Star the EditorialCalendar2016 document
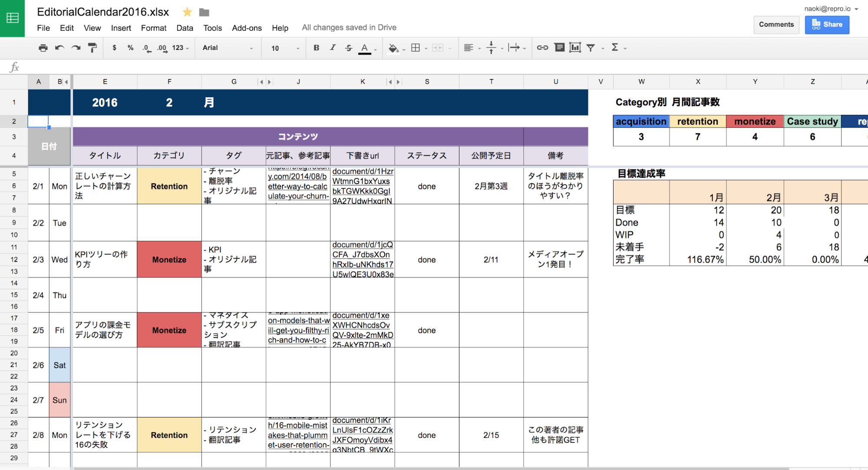The image size is (868, 470). [x=187, y=12]
